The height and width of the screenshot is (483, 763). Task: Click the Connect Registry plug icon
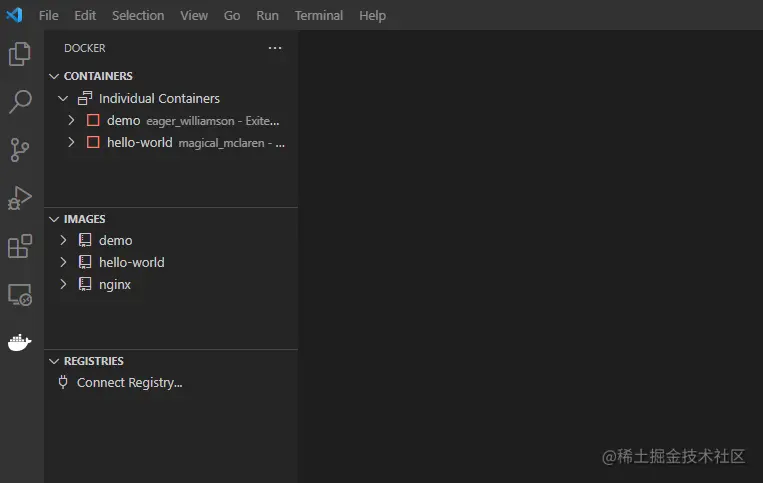63,382
